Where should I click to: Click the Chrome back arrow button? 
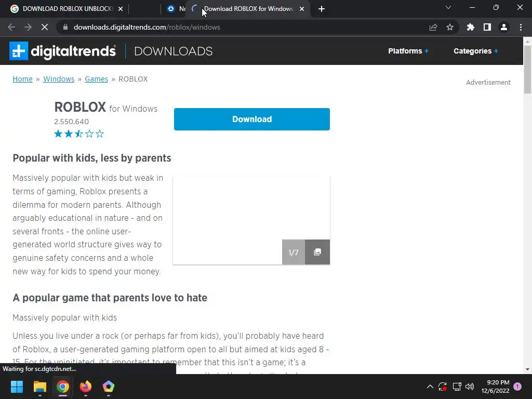click(x=11, y=27)
